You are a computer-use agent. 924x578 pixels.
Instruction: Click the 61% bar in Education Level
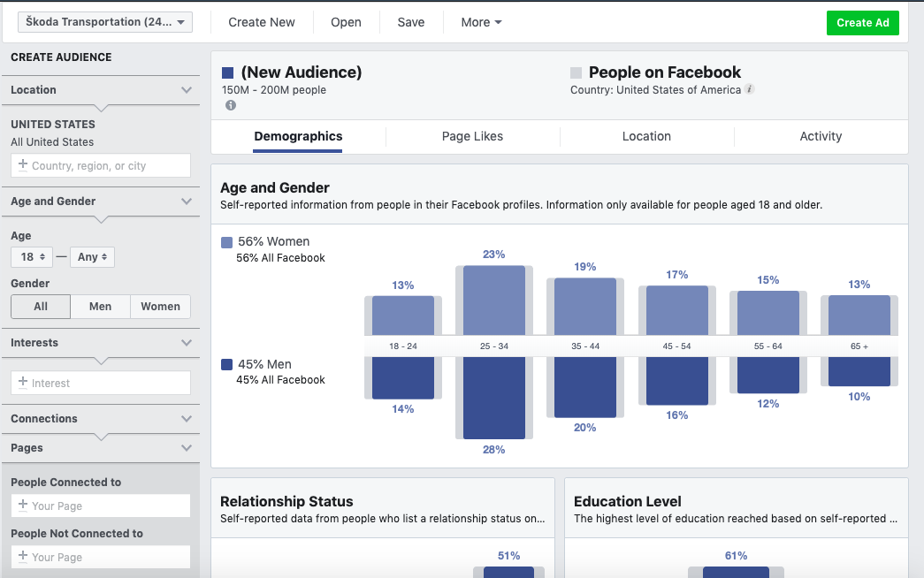click(x=736, y=572)
